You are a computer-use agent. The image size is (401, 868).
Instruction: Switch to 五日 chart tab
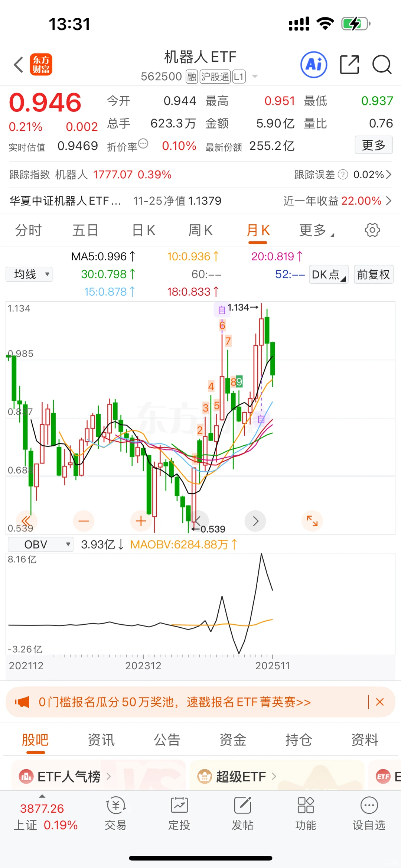point(85,230)
